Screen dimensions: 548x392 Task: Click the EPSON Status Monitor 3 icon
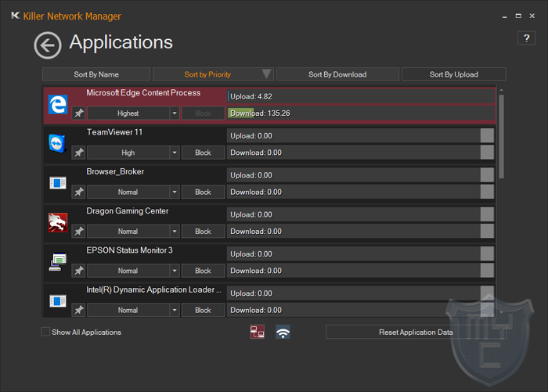pos(58,261)
